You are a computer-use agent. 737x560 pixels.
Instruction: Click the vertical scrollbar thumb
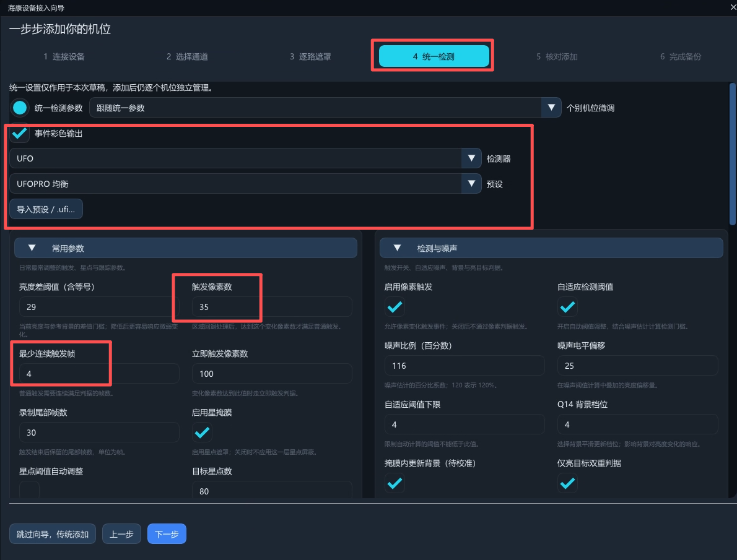[732, 154]
